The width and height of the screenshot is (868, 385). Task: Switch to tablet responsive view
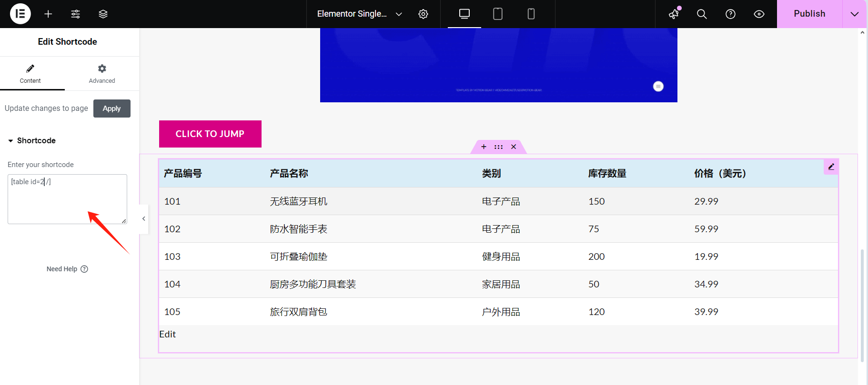(x=498, y=14)
